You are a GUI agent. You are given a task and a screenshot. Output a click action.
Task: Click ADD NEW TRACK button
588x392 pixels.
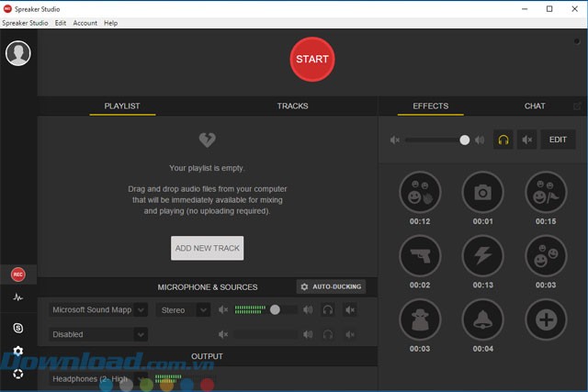(x=207, y=248)
